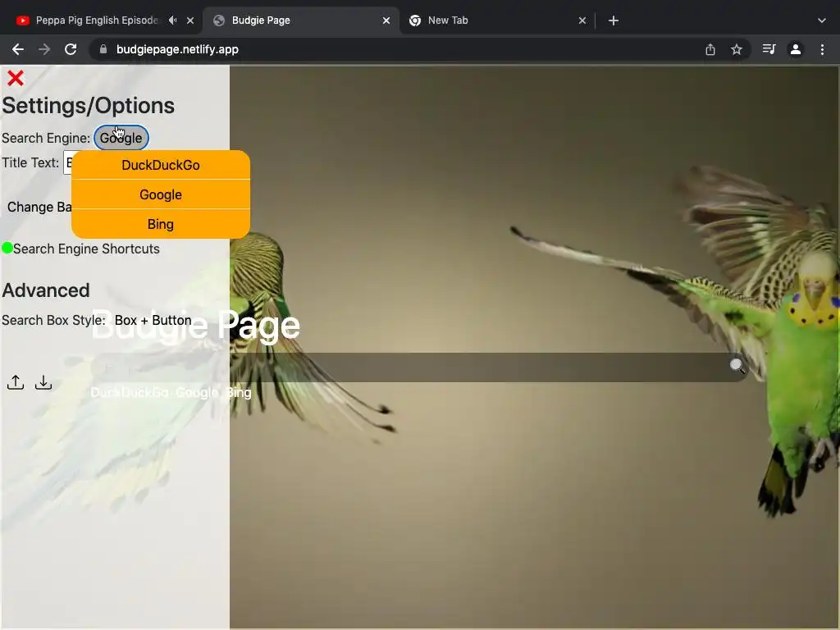Click the download settings icon

pos(43,382)
